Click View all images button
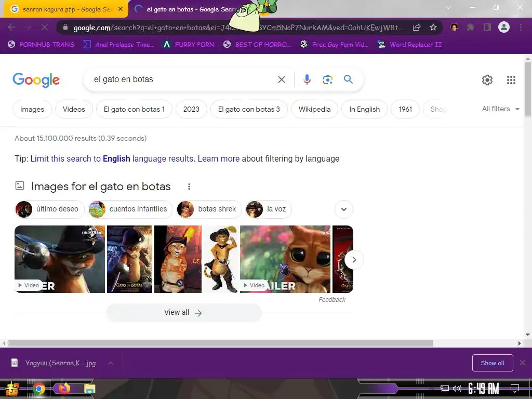This screenshot has width=532, height=399. tap(183, 312)
